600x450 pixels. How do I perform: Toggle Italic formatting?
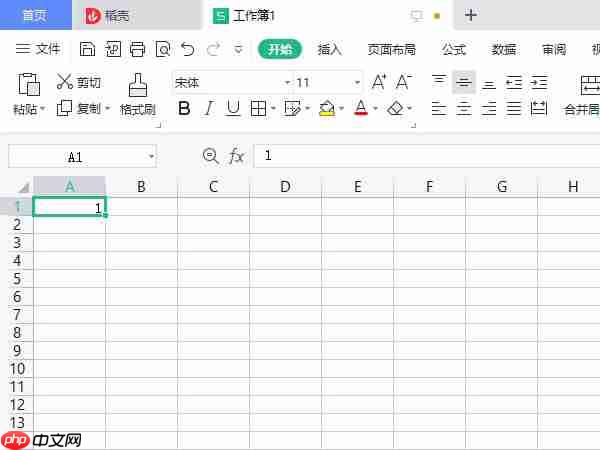coord(209,108)
